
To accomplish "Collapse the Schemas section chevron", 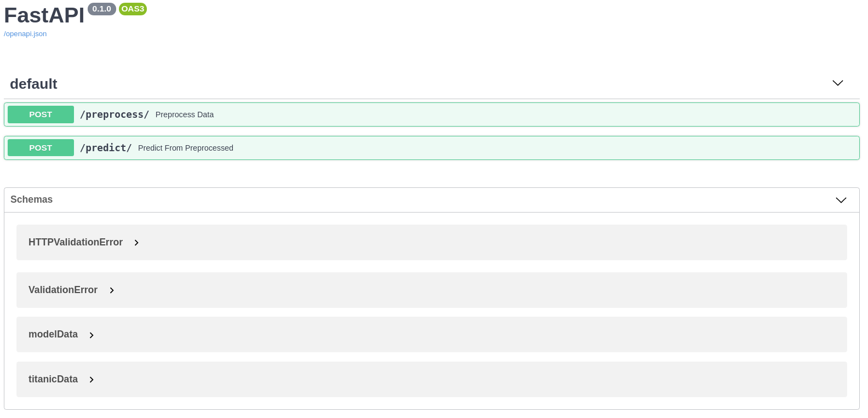I will tap(841, 200).
